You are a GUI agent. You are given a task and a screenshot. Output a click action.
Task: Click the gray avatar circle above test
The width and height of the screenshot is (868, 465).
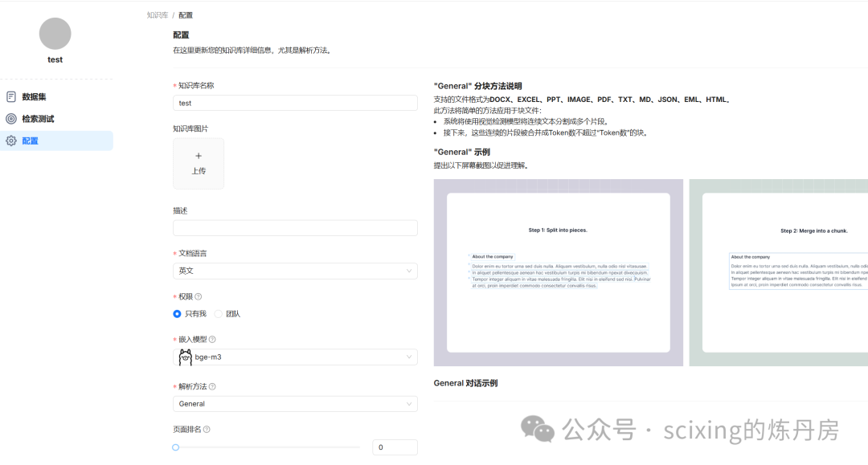55,34
